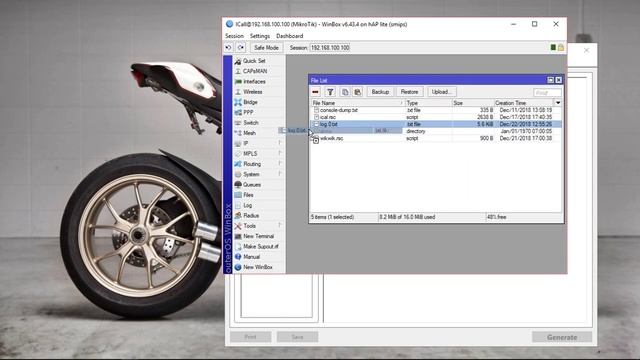Open Files in the sidebar
The height and width of the screenshot is (360, 640).
(x=248, y=195)
